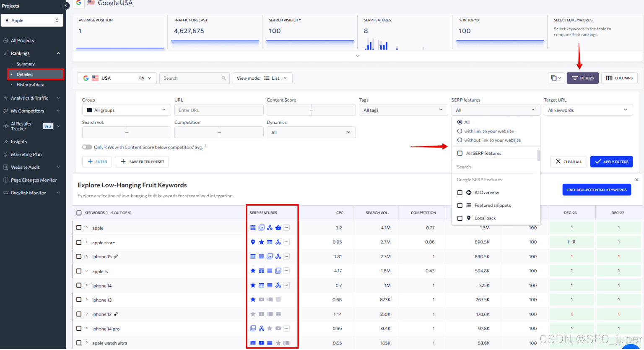Viewport: 644px width, 350px height.
Task: Click the blue star icon in iphone 13 row
Action: tap(253, 300)
